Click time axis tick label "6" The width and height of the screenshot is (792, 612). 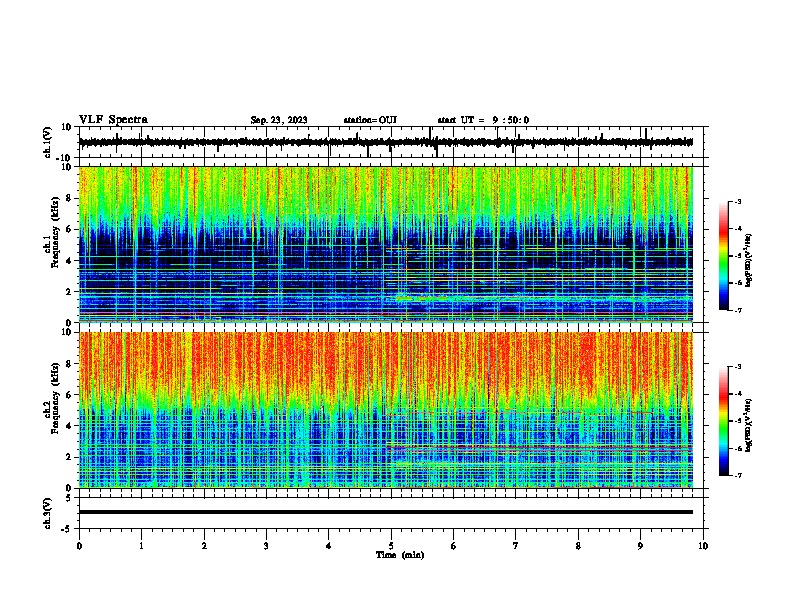point(453,546)
